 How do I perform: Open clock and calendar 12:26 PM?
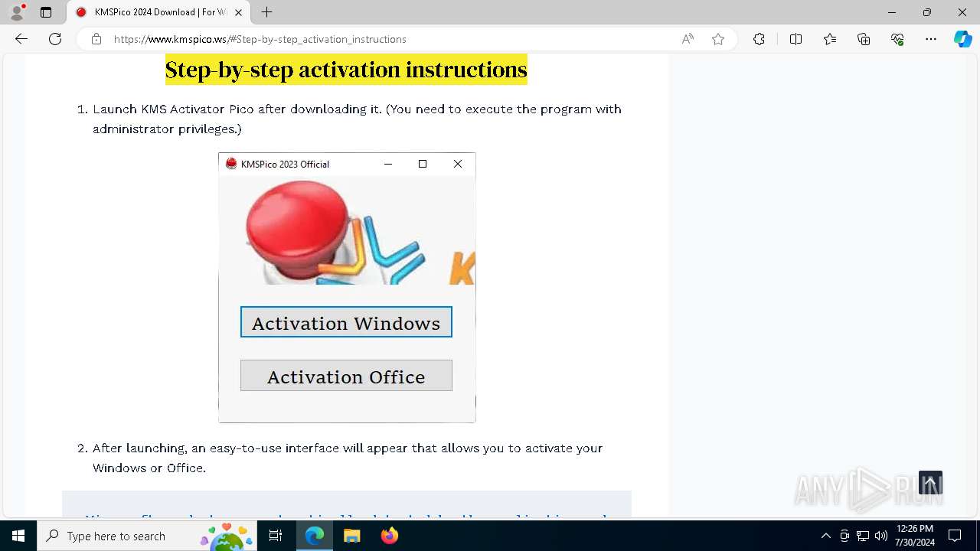(x=915, y=536)
